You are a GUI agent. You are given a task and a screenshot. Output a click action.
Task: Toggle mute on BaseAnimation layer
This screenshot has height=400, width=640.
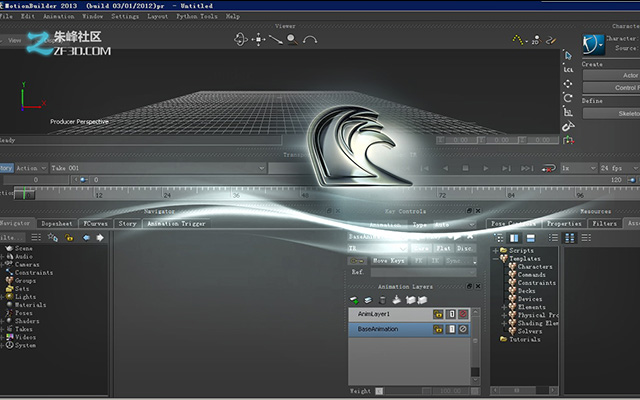click(463, 329)
